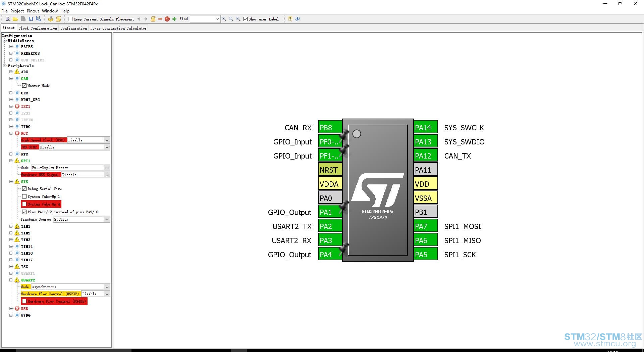The height and width of the screenshot is (352, 644).
Task: Open the Hardware NSS Signal dropdown
Action: 86,175
